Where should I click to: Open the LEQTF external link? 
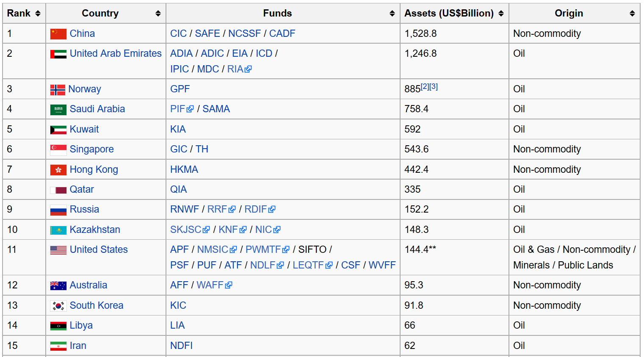313,265
